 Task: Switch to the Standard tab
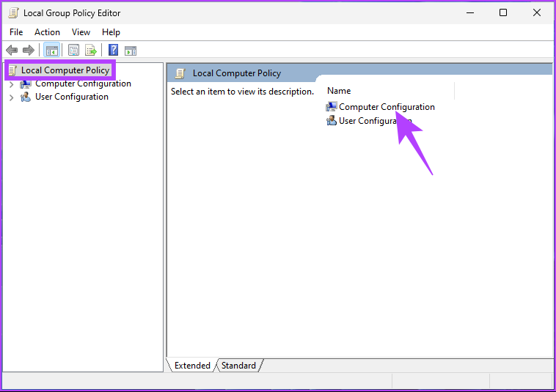click(238, 366)
